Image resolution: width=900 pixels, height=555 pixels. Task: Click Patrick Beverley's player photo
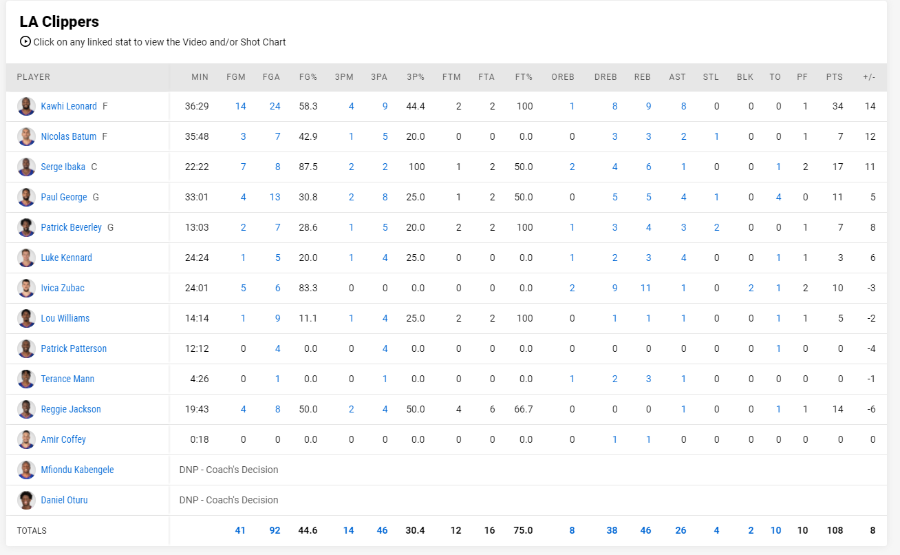click(x=26, y=227)
